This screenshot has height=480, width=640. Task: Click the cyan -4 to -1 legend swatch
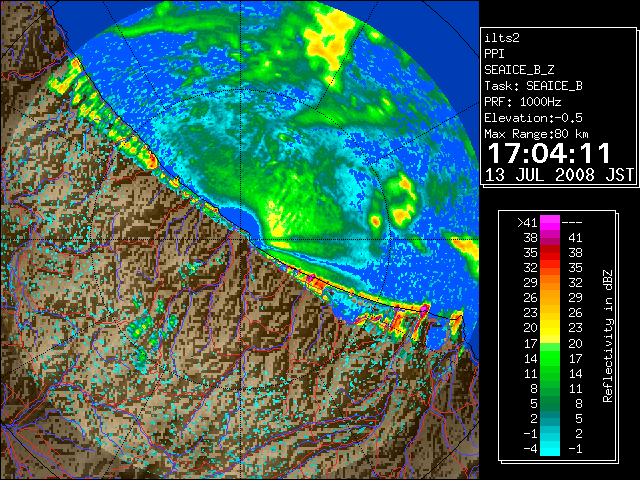tap(550, 448)
